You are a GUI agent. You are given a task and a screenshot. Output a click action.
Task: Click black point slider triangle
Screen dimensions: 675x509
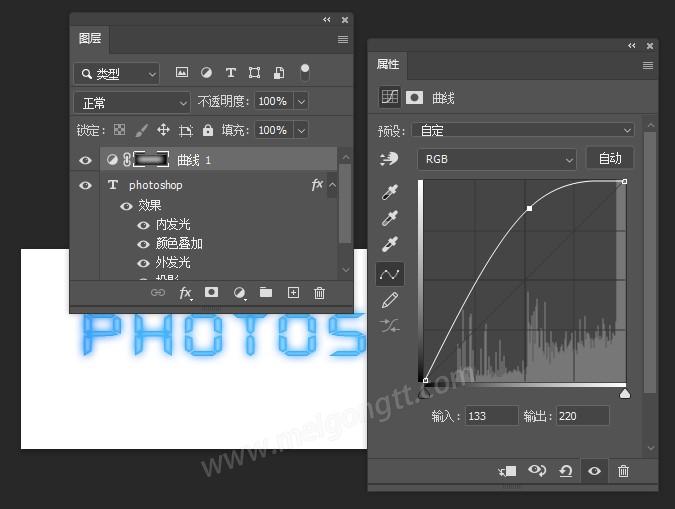(424, 394)
